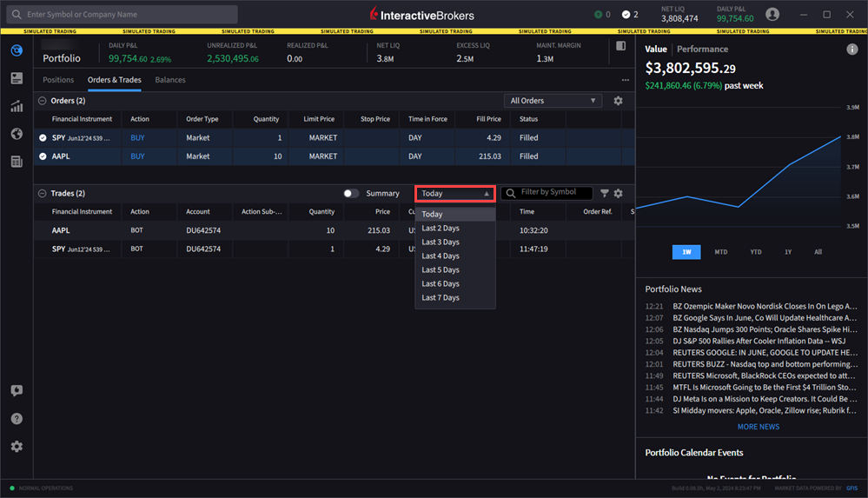Select the All chart range
The image size is (868, 498).
point(818,252)
